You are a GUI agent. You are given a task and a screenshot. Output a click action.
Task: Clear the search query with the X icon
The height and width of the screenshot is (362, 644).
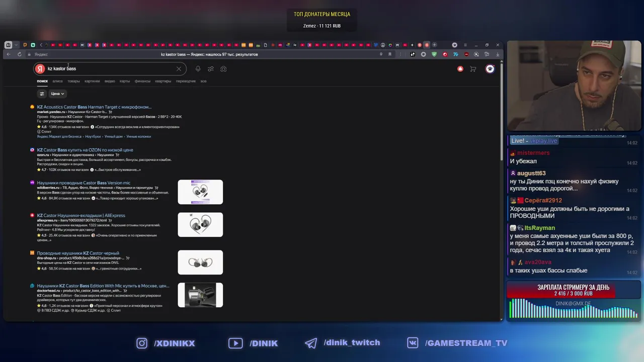click(x=179, y=69)
